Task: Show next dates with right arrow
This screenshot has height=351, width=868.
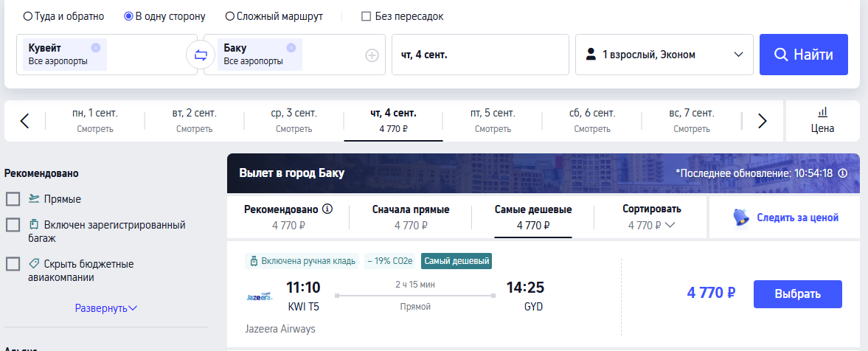Action: coord(763,121)
